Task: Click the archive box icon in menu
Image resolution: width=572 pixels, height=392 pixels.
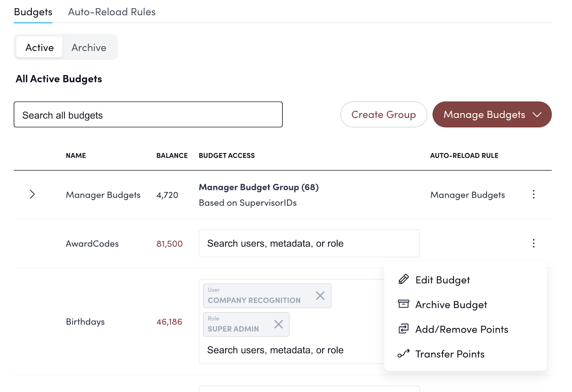Action: pos(404,304)
